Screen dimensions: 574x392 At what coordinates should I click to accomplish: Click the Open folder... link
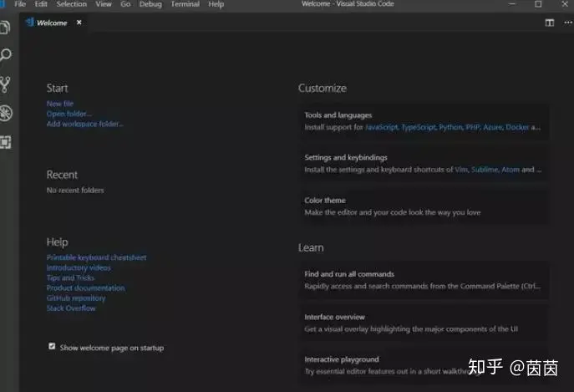69,114
